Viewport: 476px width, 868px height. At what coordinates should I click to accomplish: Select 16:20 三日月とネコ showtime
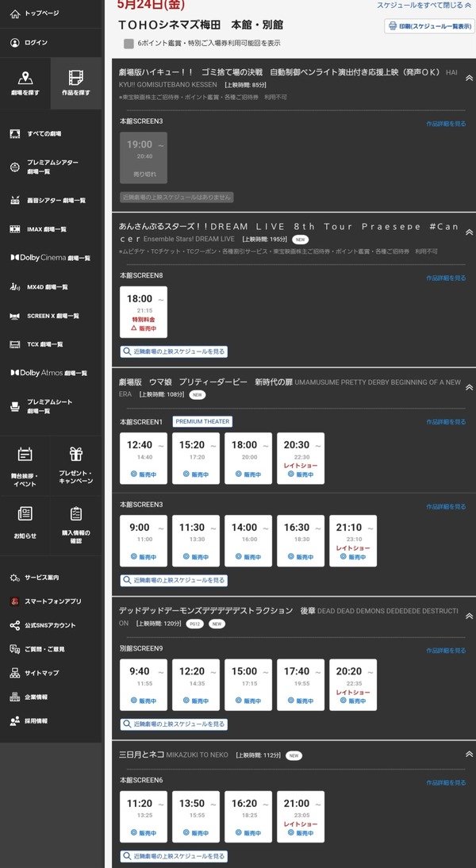point(248,816)
